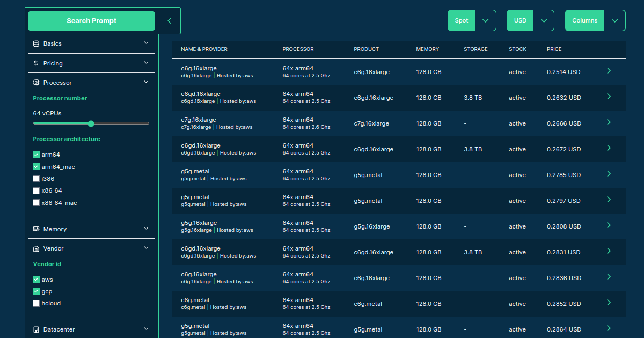This screenshot has height=338, width=644.
Task: Sort by the PRICE column header
Action: (554, 49)
